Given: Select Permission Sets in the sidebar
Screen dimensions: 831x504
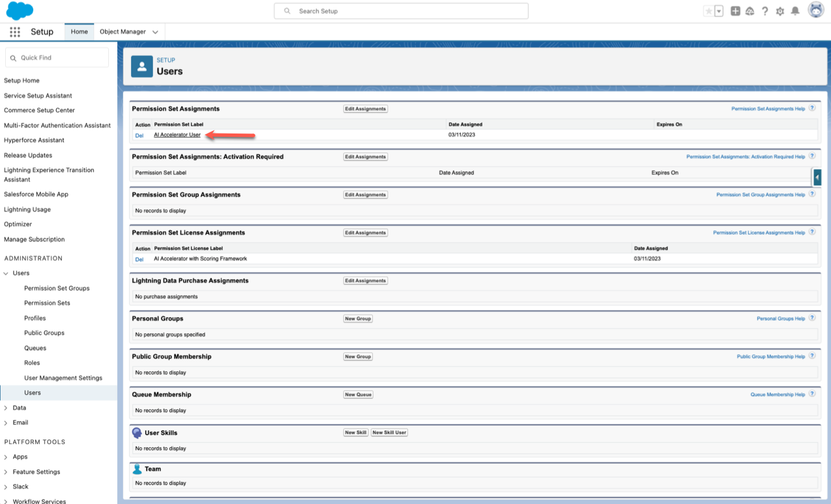Looking at the screenshot, I should (x=47, y=303).
